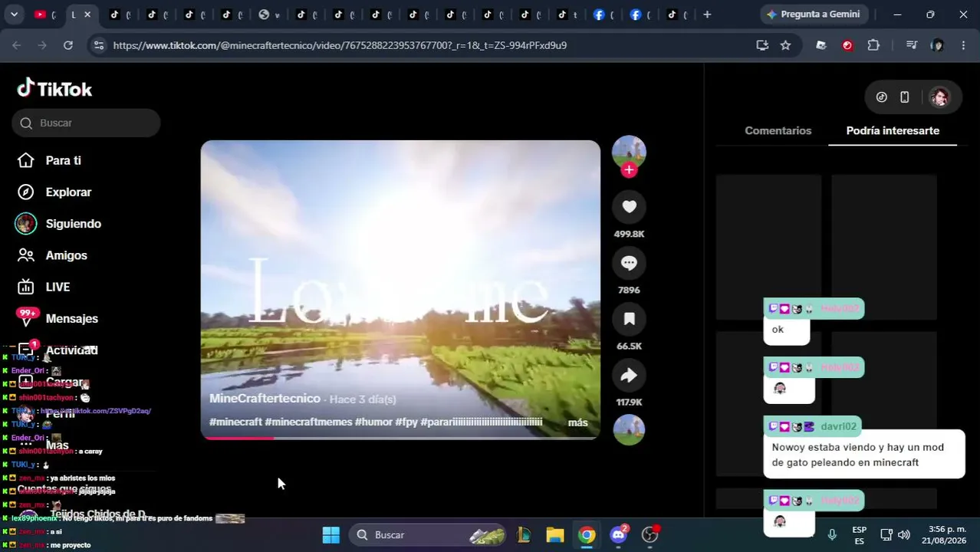
Task: Expand video description with más
Action: pyautogui.click(x=577, y=422)
